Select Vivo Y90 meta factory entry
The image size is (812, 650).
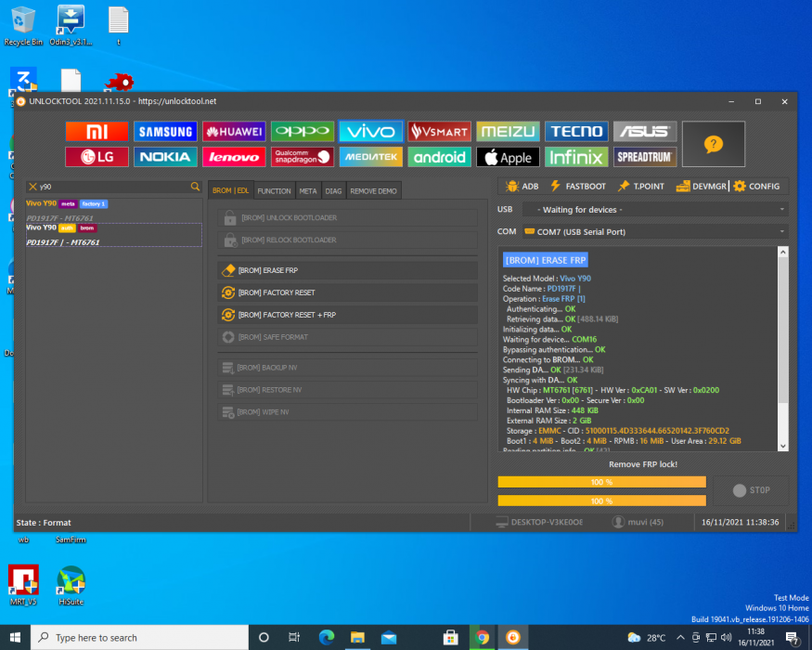[x=114, y=211]
